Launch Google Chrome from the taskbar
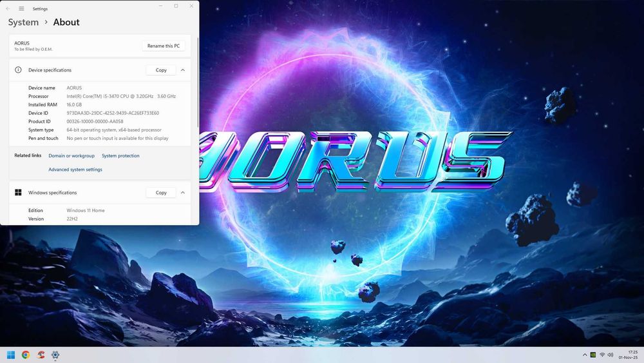This screenshot has height=363, width=644. click(26, 355)
